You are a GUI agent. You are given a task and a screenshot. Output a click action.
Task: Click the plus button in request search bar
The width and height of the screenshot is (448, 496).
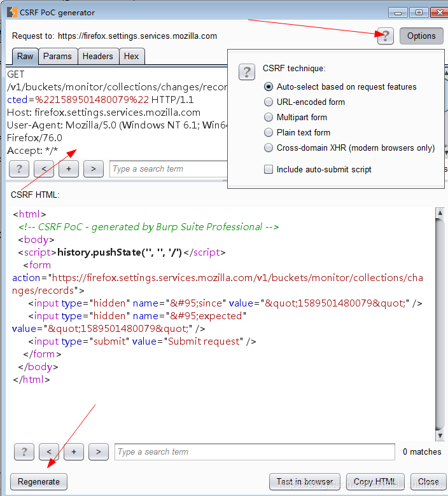pos(69,169)
